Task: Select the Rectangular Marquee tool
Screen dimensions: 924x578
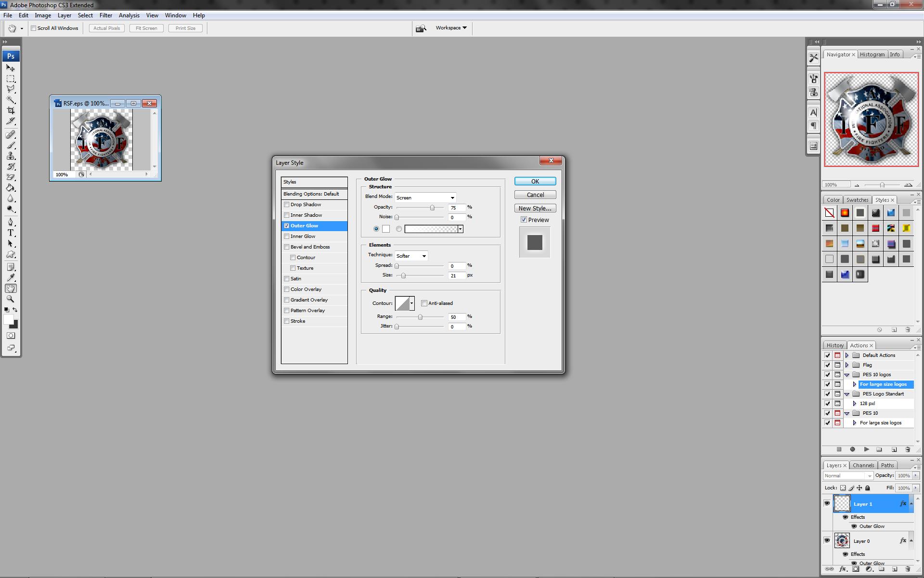Action: [11, 79]
